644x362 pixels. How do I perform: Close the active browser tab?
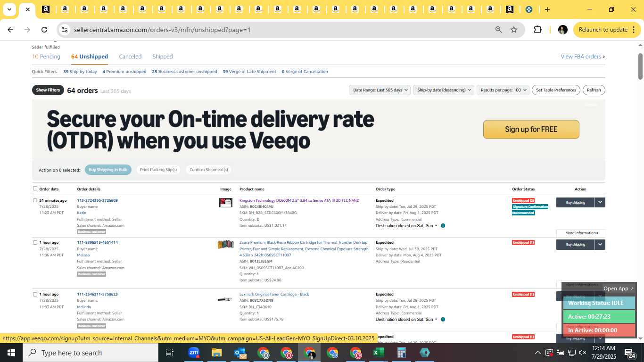tap(28, 9)
